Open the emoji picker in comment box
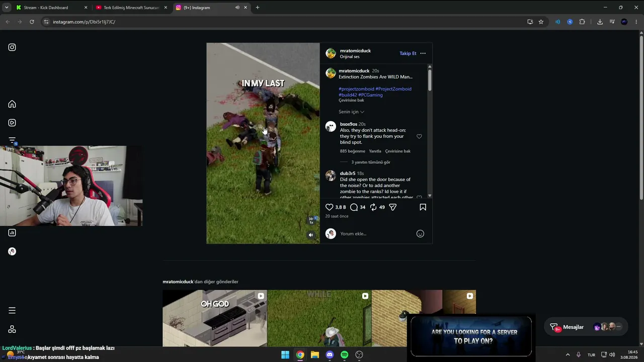 [420, 234]
